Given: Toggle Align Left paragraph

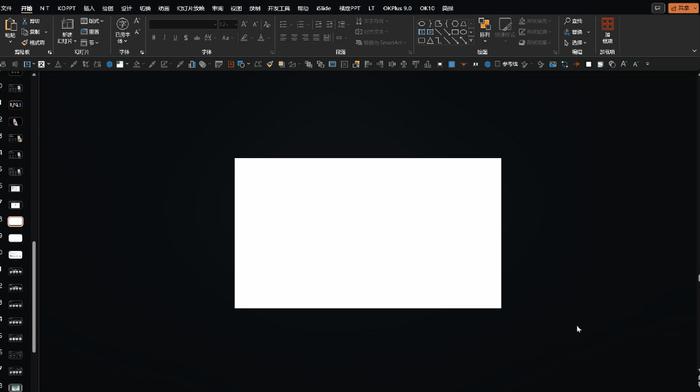Looking at the screenshot, I should (283, 38).
